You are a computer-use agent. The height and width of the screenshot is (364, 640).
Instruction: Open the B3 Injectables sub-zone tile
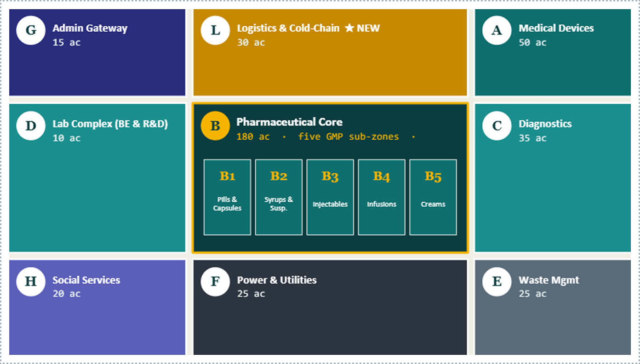330,197
